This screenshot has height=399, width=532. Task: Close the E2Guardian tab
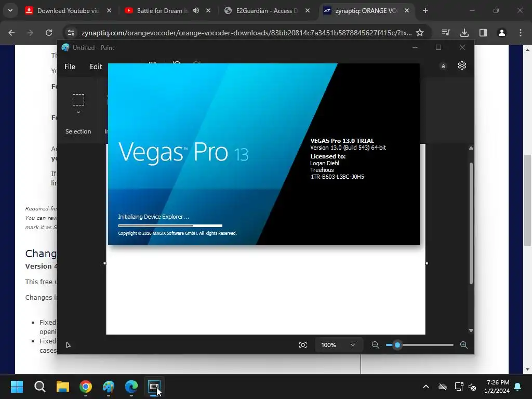pos(308,11)
